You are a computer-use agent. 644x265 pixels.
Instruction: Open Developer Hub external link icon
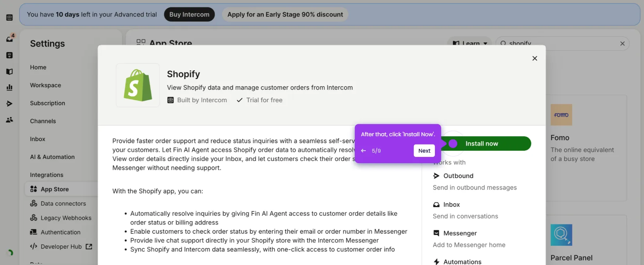click(x=89, y=247)
